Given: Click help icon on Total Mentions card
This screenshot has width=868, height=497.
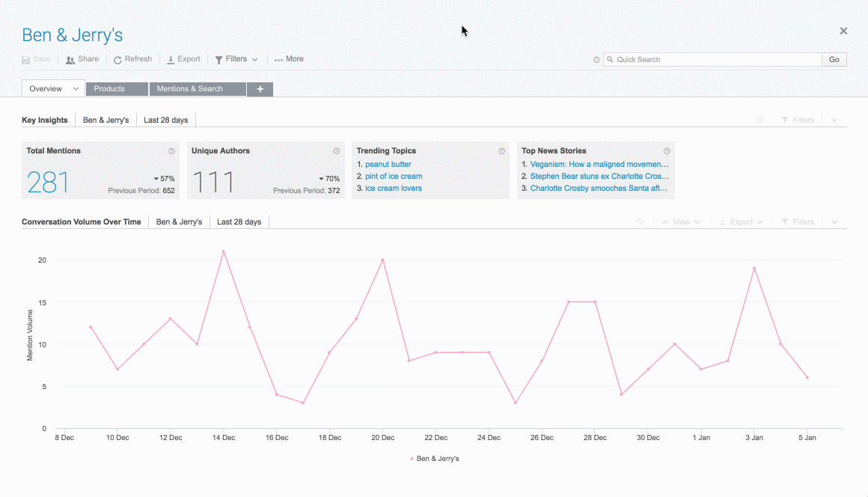Looking at the screenshot, I should click(x=171, y=151).
